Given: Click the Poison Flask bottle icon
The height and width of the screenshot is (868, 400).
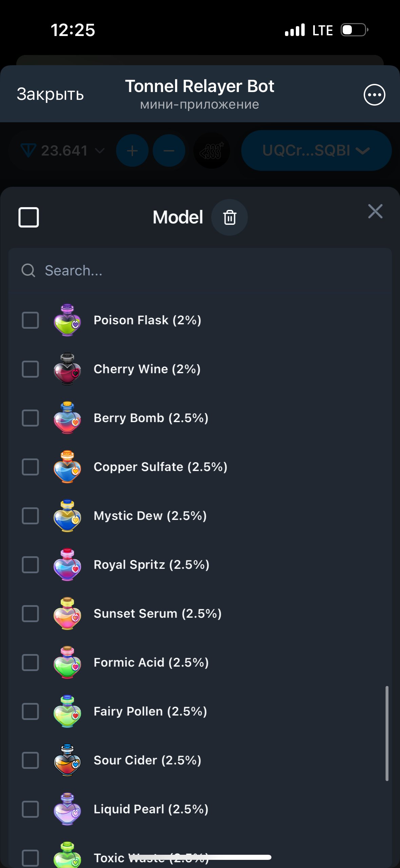Looking at the screenshot, I should tap(67, 320).
